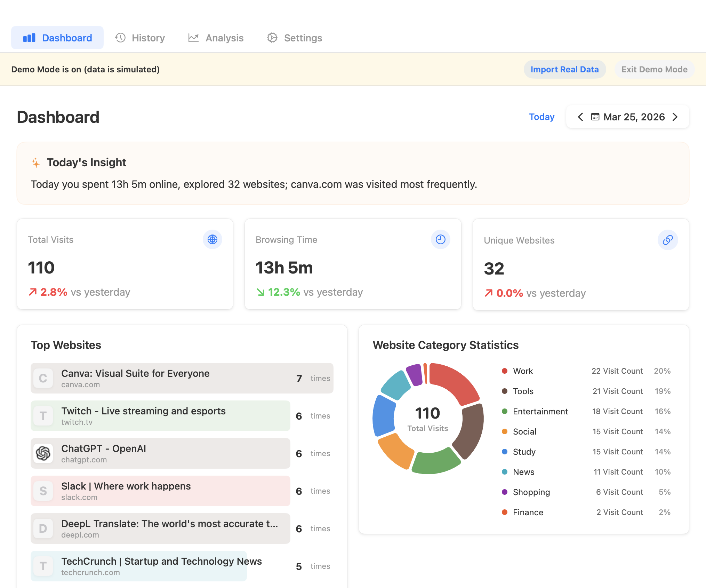This screenshot has height=588, width=706.
Task: Click the donut center 110 Total Visits
Action: 428,419
